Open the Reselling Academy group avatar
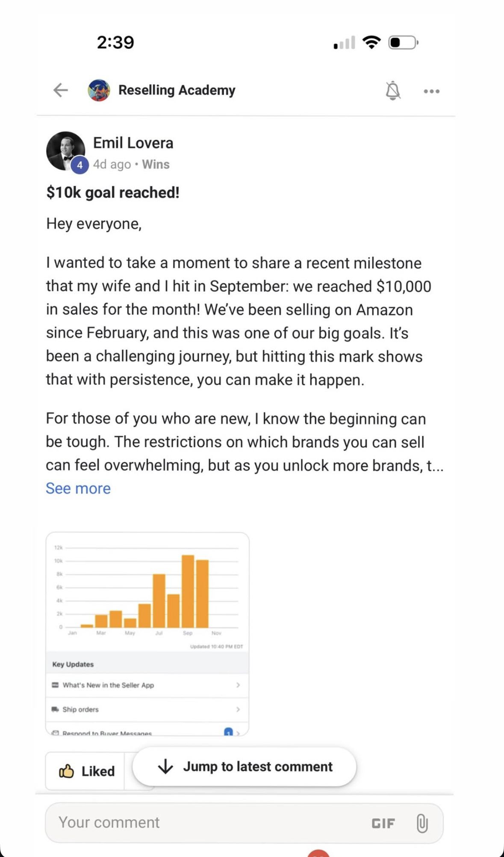The width and height of the screenshot is (504, 857). coord(99,90)
